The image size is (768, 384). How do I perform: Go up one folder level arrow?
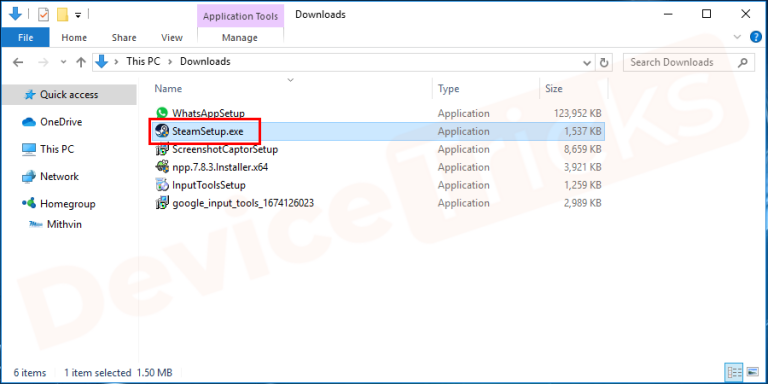click(81, 62)
